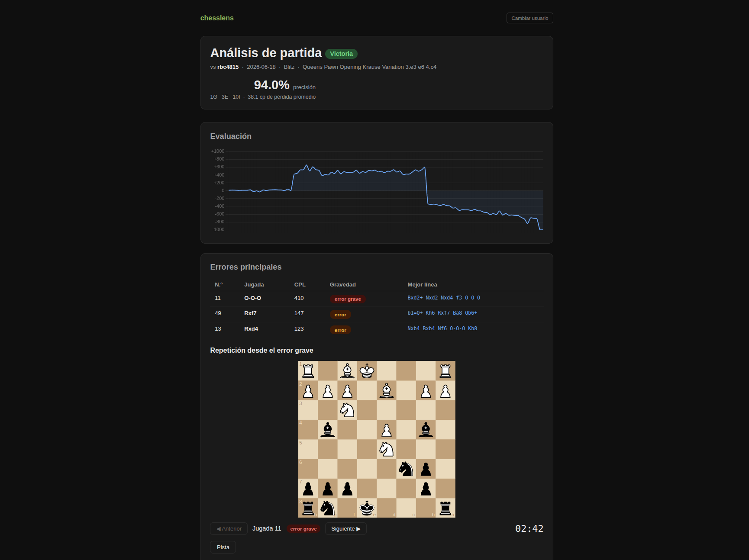749x560 pixels.
Task: Click the Jugada 11 label
Action: pos(267,529)
